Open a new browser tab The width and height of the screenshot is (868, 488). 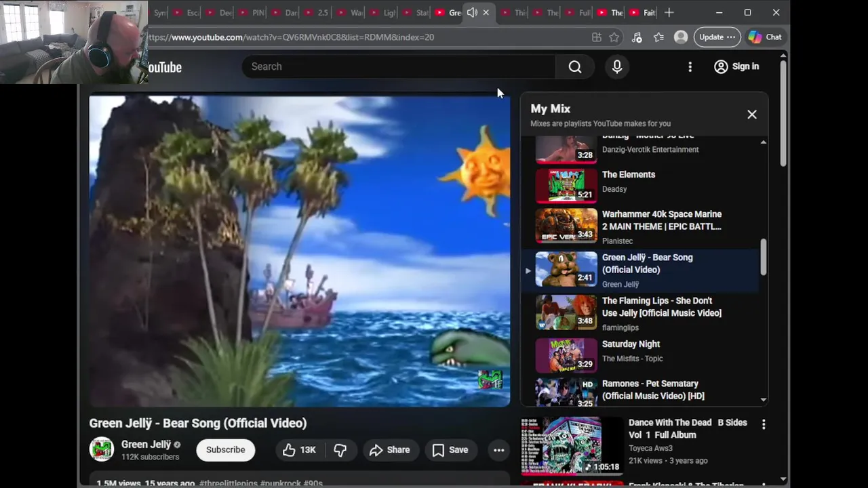click(x=669, y=12)
